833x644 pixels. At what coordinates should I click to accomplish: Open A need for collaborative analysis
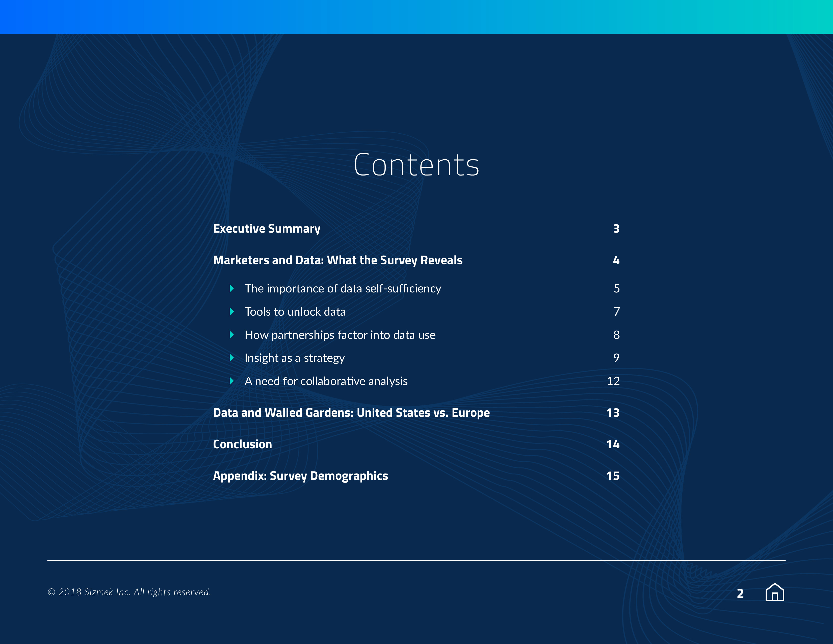(x=326, y=381)
